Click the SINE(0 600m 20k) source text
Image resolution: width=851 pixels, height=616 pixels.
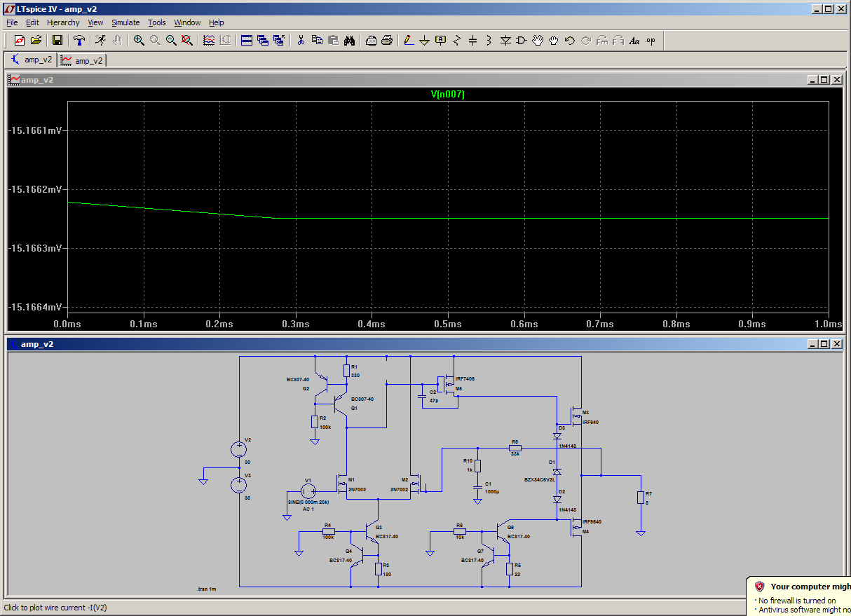[308, 502]
